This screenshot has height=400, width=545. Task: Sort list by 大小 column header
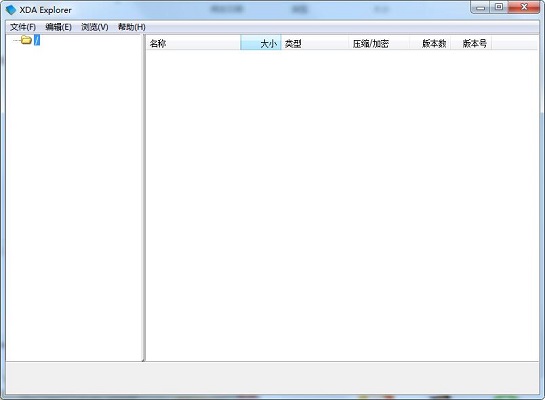point(261,43)
